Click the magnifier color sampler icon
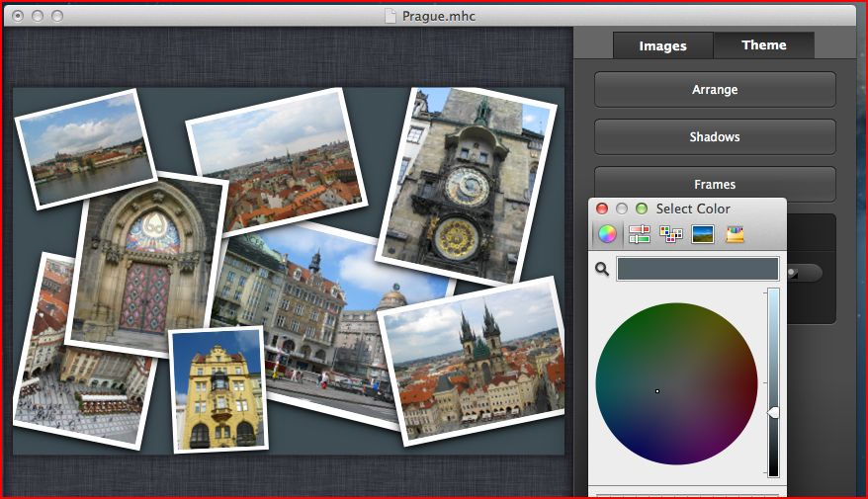Screen dimensions: 868x499 click(602, 269)
